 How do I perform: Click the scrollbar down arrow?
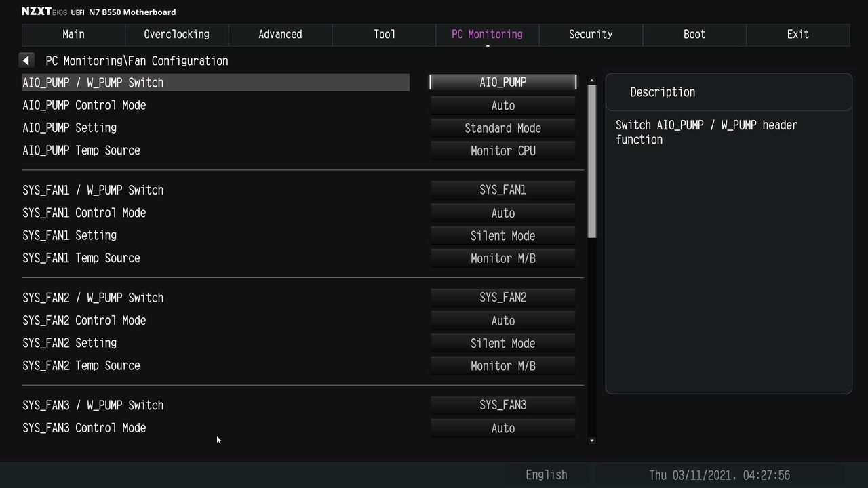click(592, 441)
